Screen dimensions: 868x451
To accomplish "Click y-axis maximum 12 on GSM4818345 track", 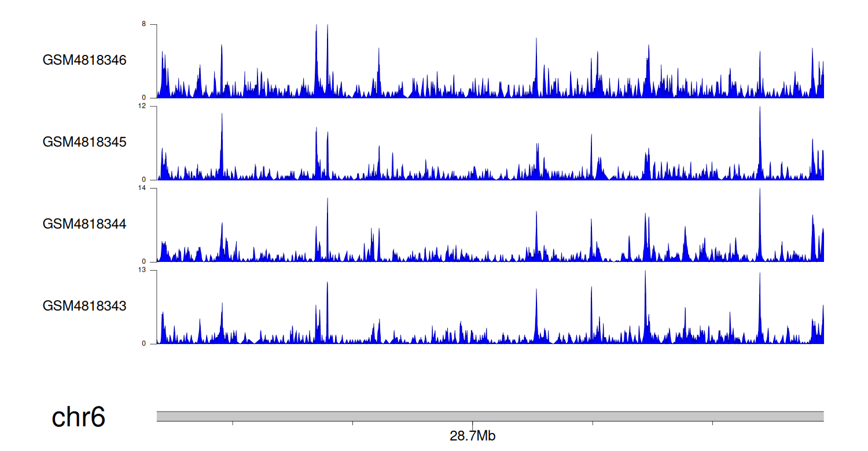I will (x=150, y=106).
